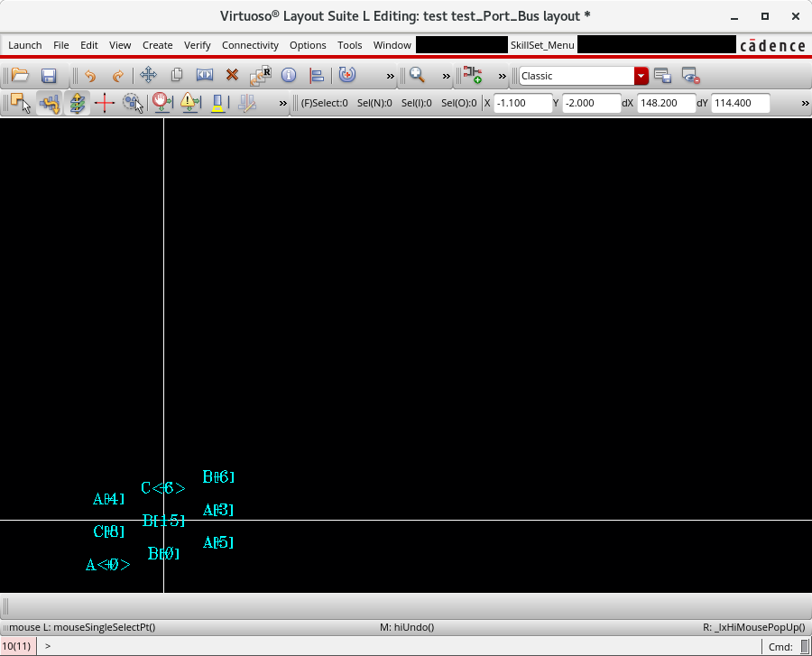Image resolution: width=812 pixels, height=656 pixels.
Task: Select the B[15] pin label
Action: tap(163, 521)
